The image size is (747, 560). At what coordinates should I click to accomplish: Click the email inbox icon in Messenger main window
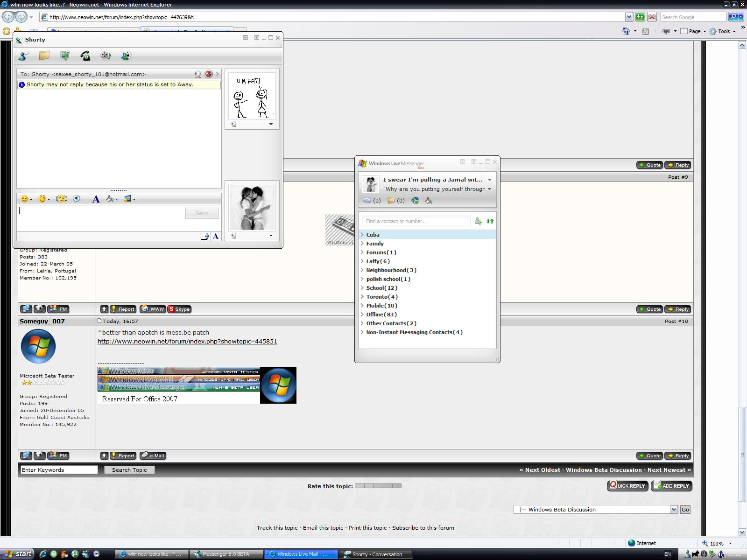pos(367,200)
